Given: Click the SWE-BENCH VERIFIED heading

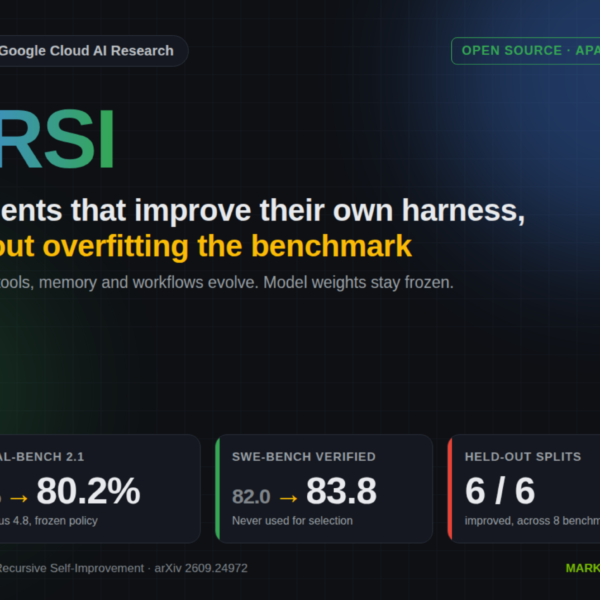Looking at the screenshot, I should (304, 457).
